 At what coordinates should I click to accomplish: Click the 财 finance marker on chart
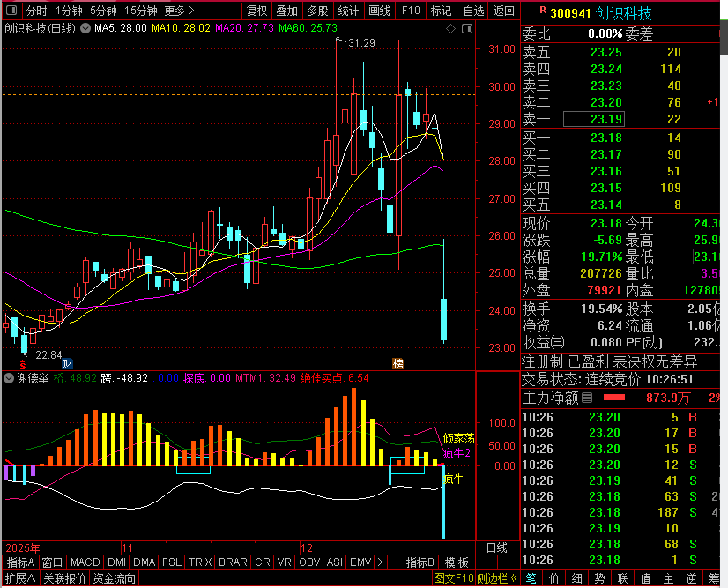(x=67, y=363)
